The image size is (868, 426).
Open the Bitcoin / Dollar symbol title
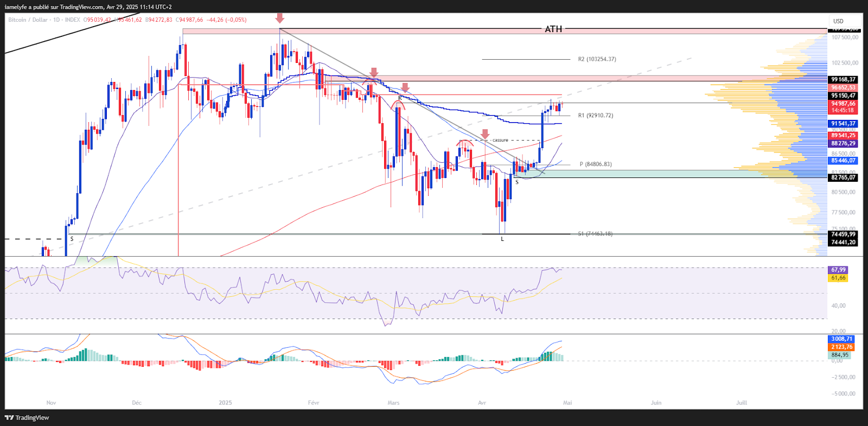pyautogui.click(x=28, y=20)
